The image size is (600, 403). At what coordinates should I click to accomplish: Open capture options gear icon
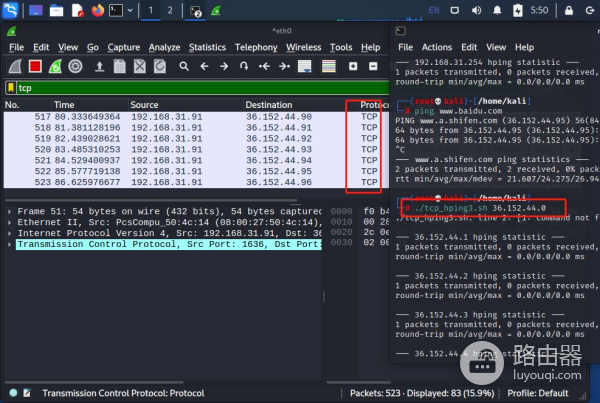[x=75, y=66]
